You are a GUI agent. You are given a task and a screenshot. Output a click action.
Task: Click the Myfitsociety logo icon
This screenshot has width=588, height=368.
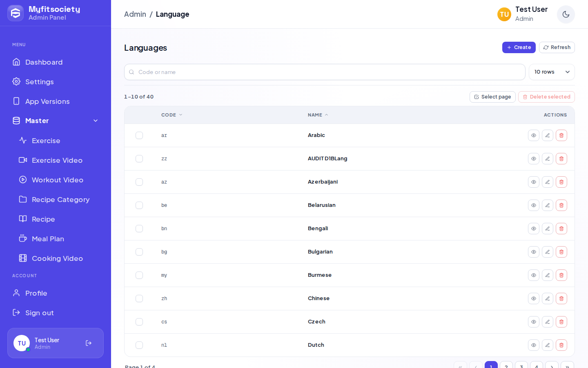coord(16,13)
